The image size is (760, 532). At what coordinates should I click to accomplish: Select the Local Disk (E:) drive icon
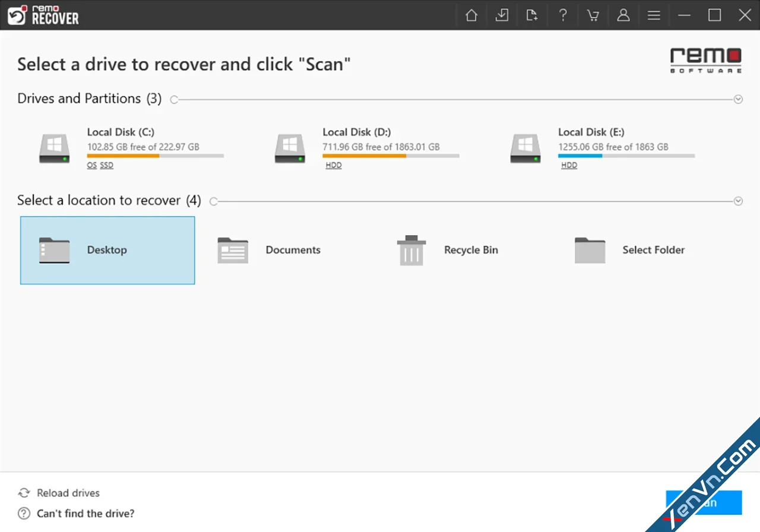pyautogui.click(x=525, y=148)
